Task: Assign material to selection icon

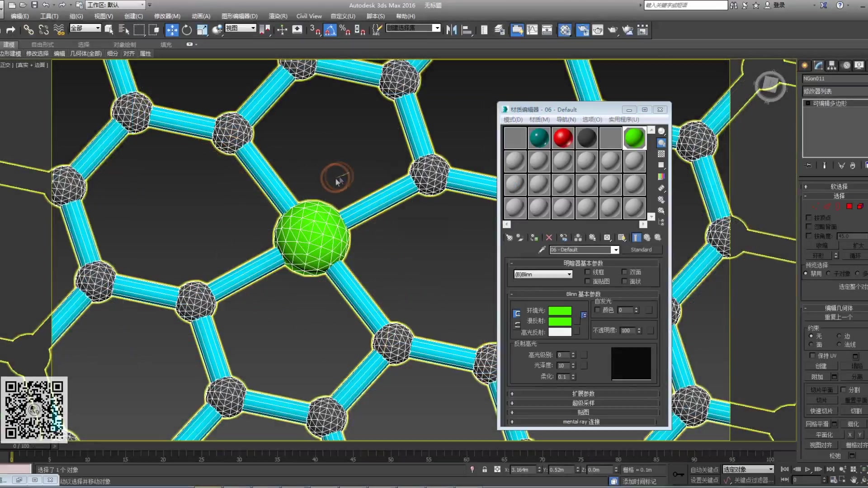Action: click(x=534, y=238)
